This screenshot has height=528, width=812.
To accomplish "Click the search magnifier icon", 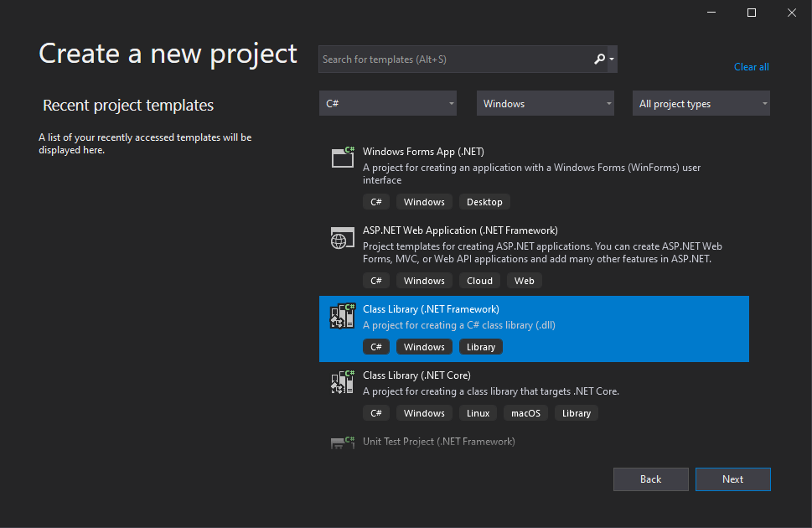I will click(599, 59).
